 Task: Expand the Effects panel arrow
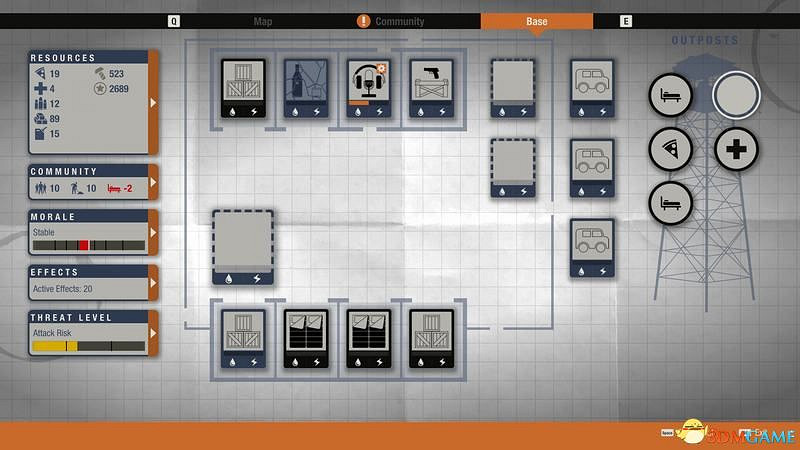pyautogui.click(x=153, y=283)
